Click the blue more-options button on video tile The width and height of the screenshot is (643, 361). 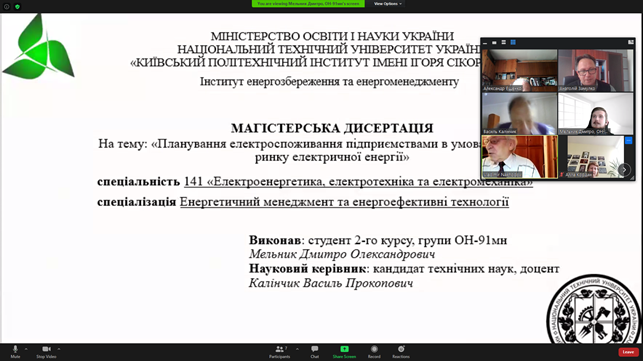(628, 141)
